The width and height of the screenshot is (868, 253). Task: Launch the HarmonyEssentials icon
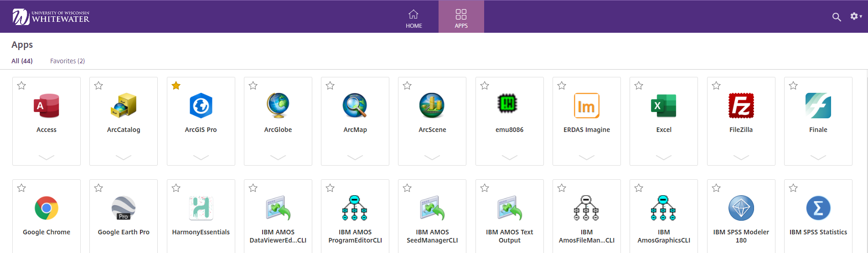point(201,208)
